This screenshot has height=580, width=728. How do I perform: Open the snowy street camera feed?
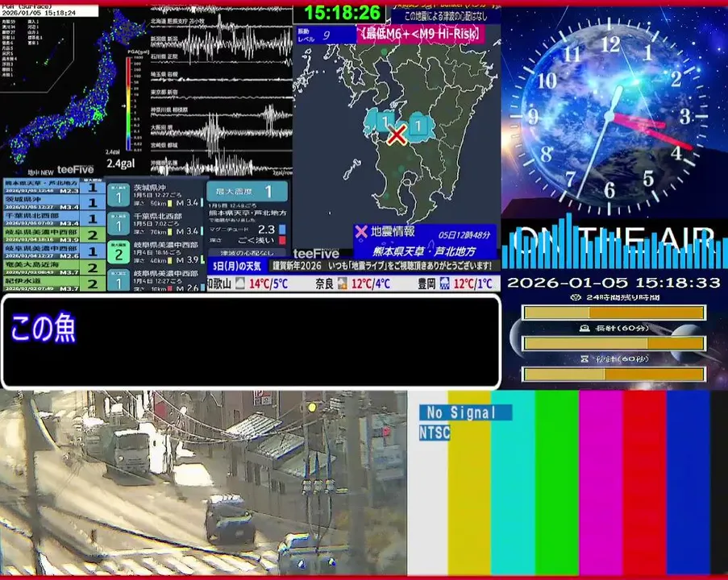pos(203,483)
